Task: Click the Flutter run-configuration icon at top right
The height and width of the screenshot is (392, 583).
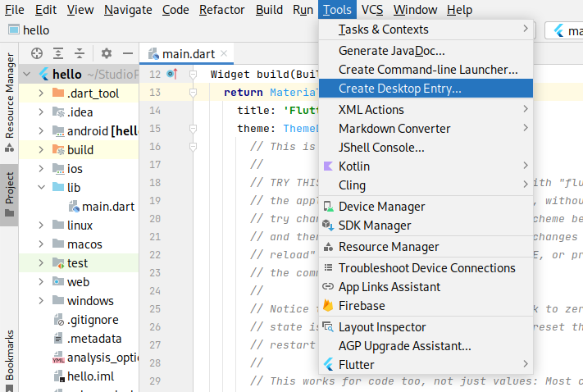Action: click(559, 30)
